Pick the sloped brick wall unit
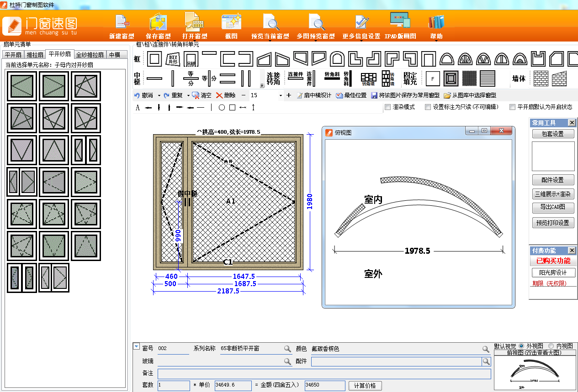 click(x=559, y=78)
